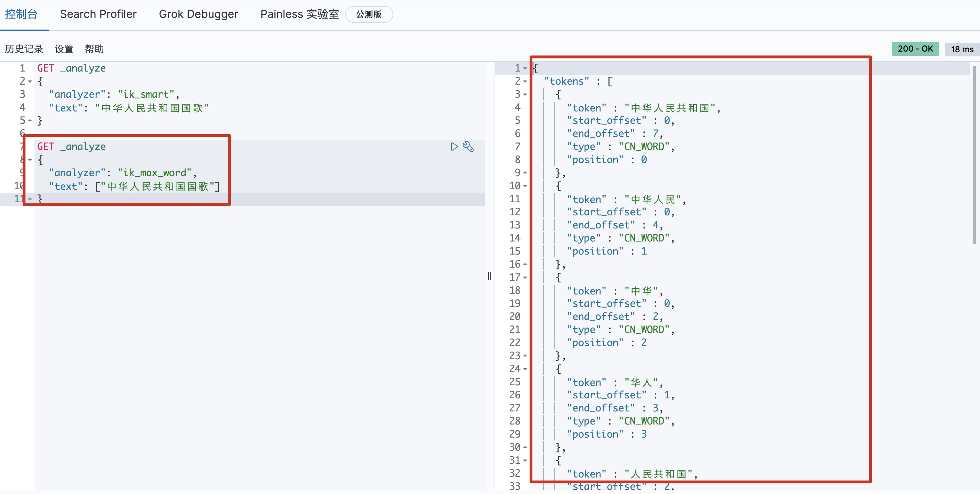Click the output panel vertical scrollbar
This screenshot has width=980, height=494.
(x=974, y=155)
